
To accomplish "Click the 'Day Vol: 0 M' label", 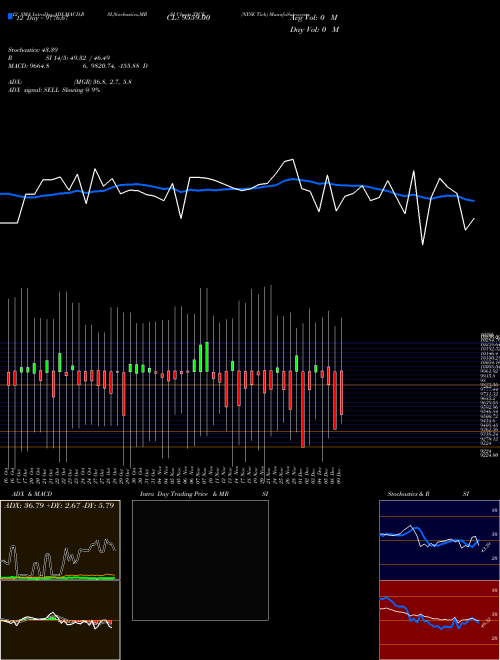I will 314,29.
